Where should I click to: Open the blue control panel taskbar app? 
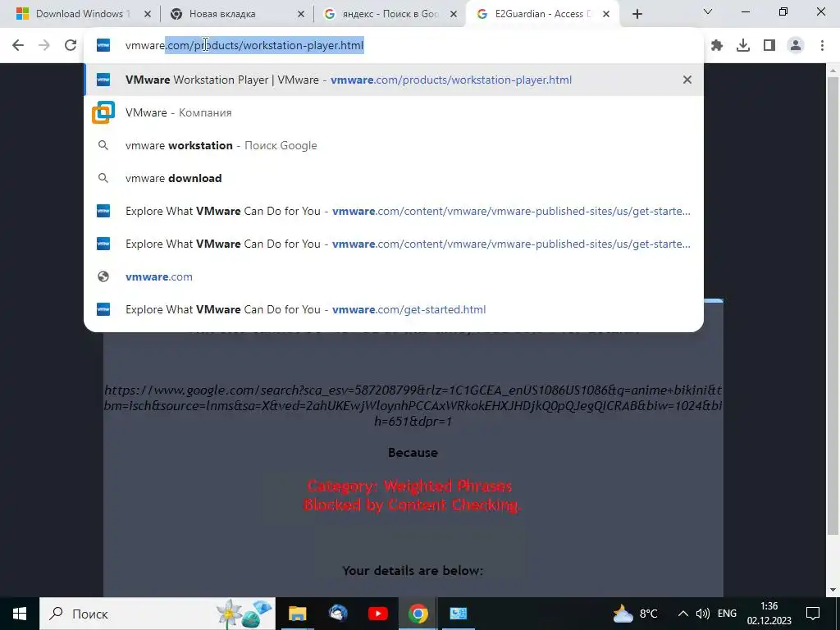click(x=458, y=614)
